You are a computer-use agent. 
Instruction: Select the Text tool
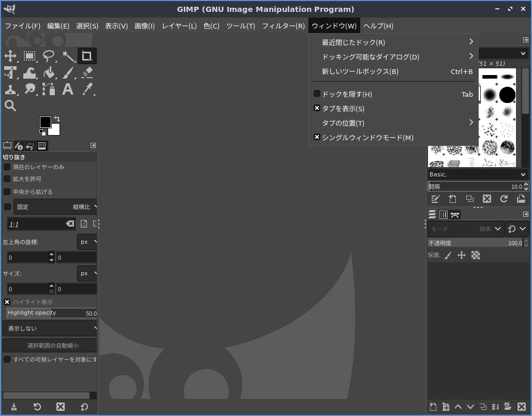(68, 89)
